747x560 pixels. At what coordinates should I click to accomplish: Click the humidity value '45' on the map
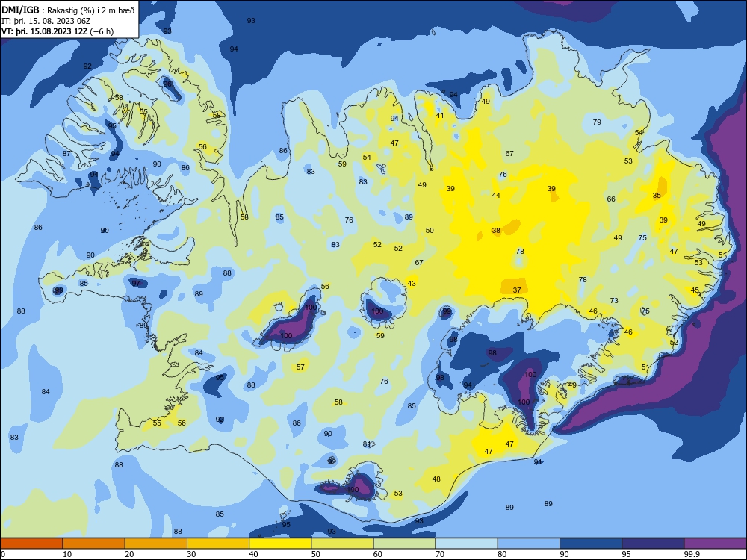(695, 290)
